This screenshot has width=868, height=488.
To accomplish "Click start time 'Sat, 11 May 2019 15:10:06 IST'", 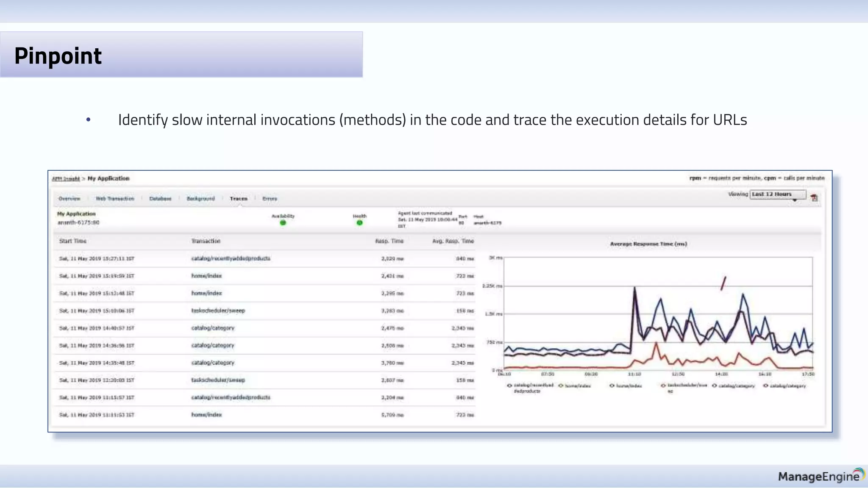I will click(97, 311).
